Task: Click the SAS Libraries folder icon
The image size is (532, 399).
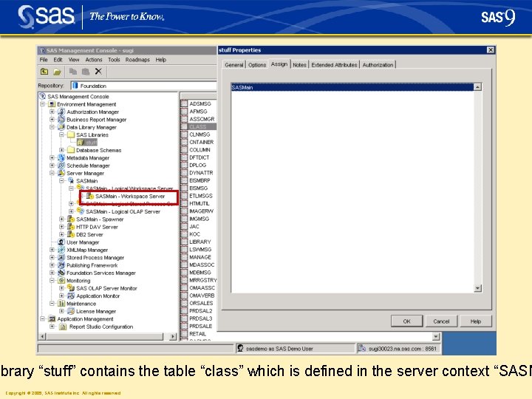Action: point(71,134)
